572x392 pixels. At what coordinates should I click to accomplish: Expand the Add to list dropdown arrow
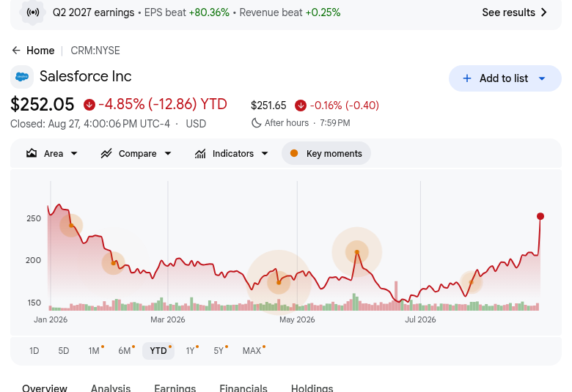click(x=542, y=78)
